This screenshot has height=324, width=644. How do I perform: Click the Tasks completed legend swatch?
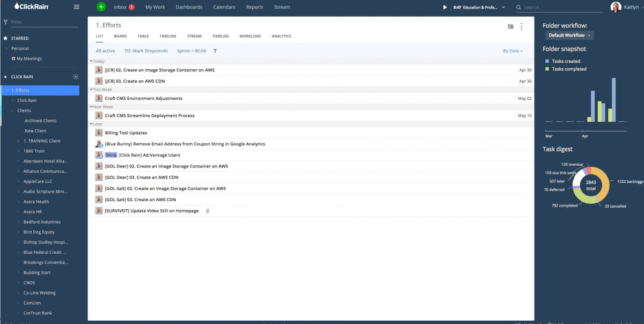(547, 69)
